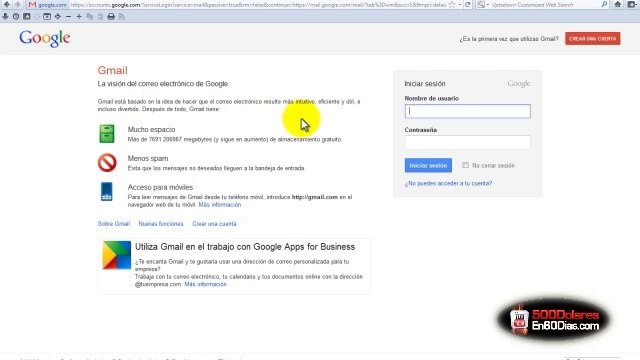Click ¿Es la primera vez que utilizas Gmail? text
Image resolution: width=640 pixels, height=360 pixels.
tap(509, 39)
